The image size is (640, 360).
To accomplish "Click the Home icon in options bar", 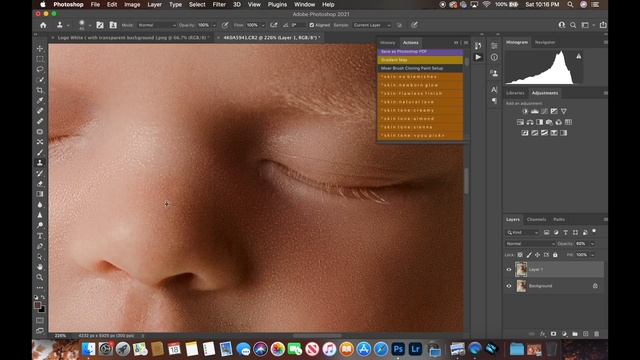I will click(x=43, y=25).
